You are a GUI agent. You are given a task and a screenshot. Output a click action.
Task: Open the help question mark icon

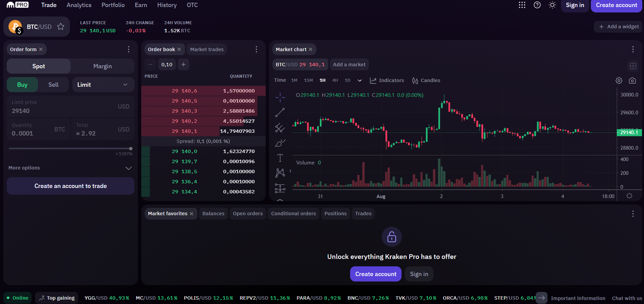click(537, 5)
